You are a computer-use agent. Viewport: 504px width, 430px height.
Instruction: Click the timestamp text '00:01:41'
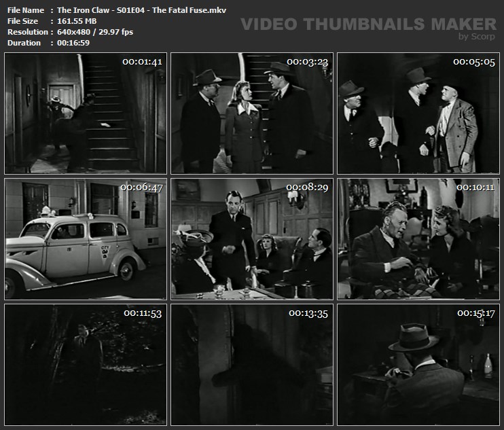coord(142,62)
